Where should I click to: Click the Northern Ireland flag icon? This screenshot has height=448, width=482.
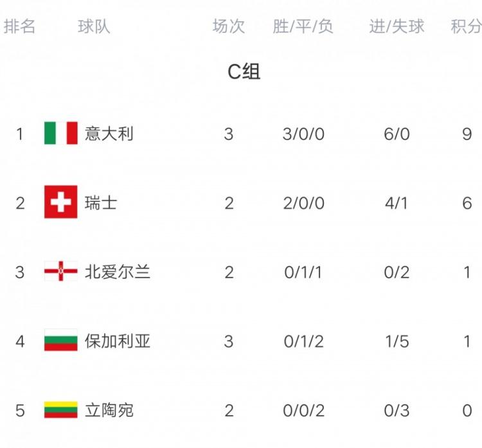click(61, 272)
